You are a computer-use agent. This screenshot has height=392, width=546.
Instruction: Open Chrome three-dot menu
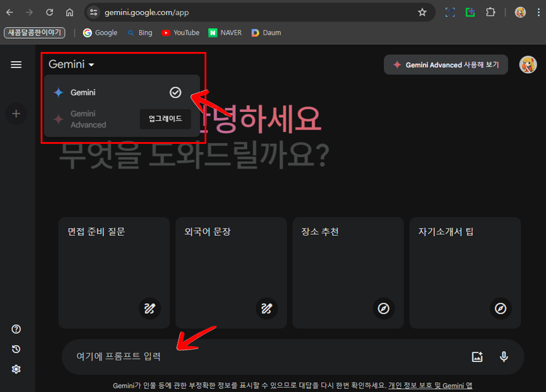click(539, 12)
